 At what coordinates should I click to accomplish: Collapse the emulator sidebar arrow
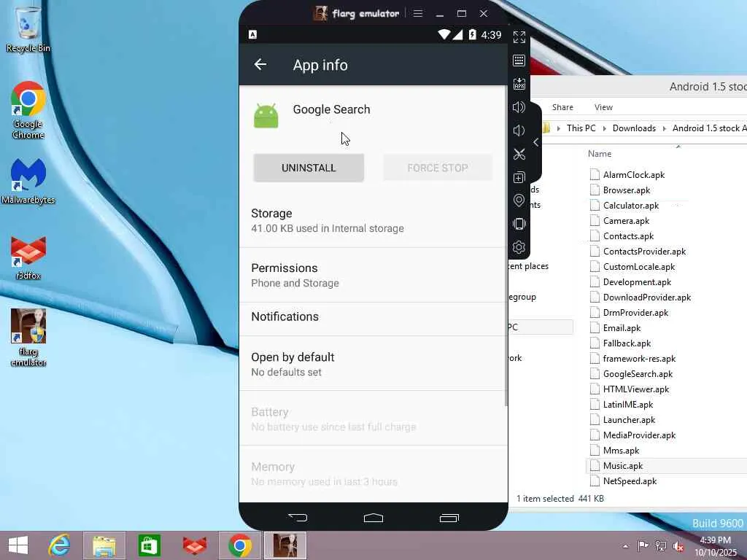[536, 142]
